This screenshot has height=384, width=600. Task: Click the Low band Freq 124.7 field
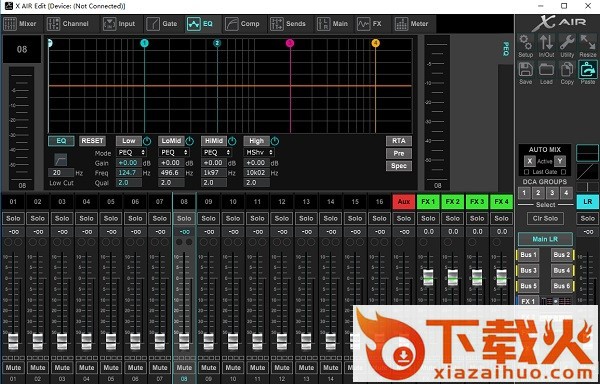tap(129, 173)
